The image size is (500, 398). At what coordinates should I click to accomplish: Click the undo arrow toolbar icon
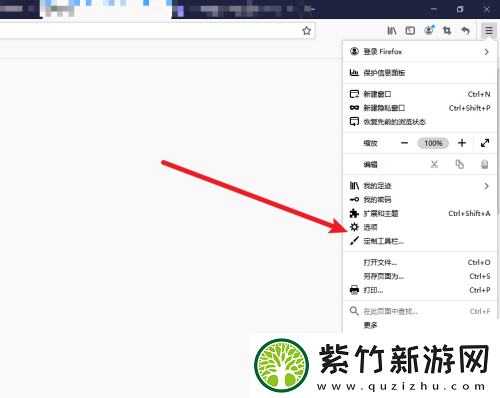465,31
